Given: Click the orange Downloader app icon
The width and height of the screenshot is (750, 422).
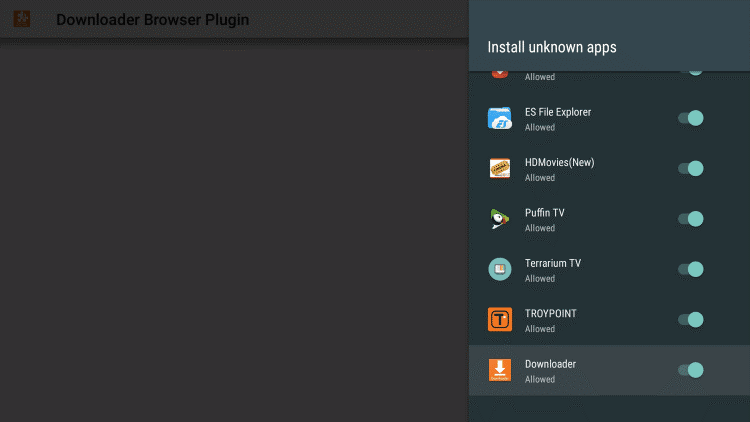Looking at the screenshot, I should click(x=500, y=370).
